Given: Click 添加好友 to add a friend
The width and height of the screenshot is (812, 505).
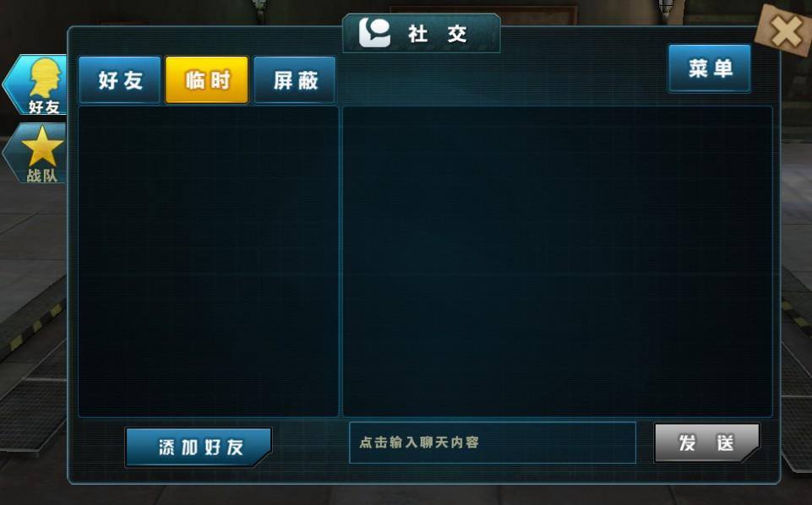Looking at the screenshot, I should [x=199, y=447].
